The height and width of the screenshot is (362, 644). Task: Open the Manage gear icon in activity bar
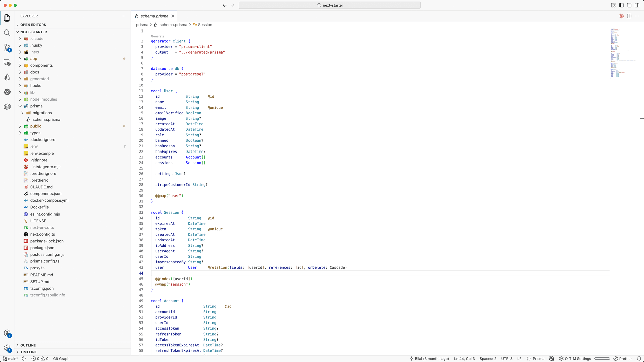[7, 348]
